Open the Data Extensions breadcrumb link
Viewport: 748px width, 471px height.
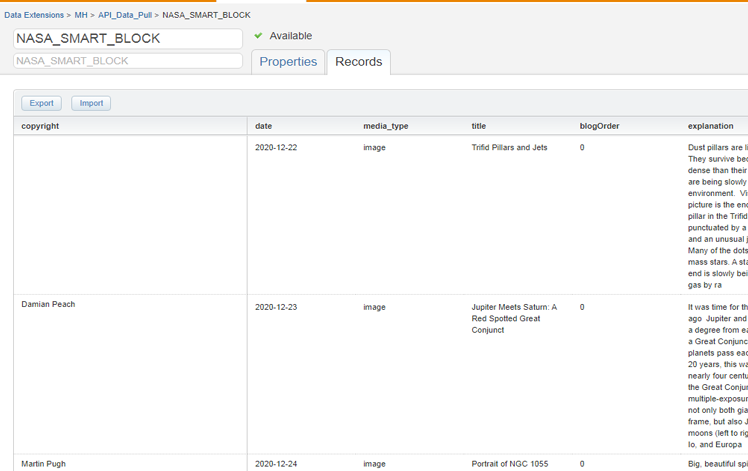(33, 15)
